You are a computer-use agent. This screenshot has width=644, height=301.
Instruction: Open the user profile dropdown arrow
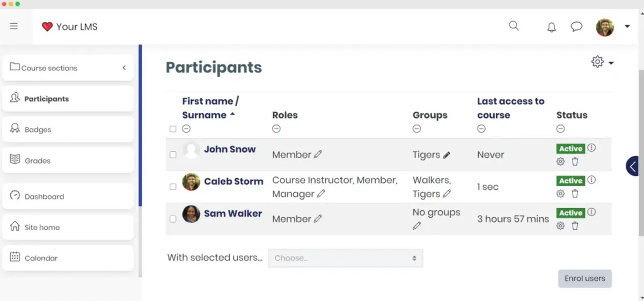[627, 26]
